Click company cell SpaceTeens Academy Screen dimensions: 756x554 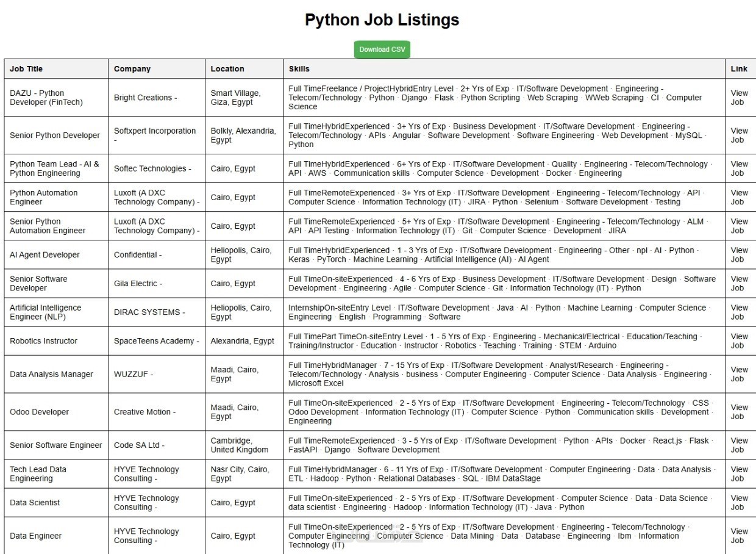(x=157, y=340)
